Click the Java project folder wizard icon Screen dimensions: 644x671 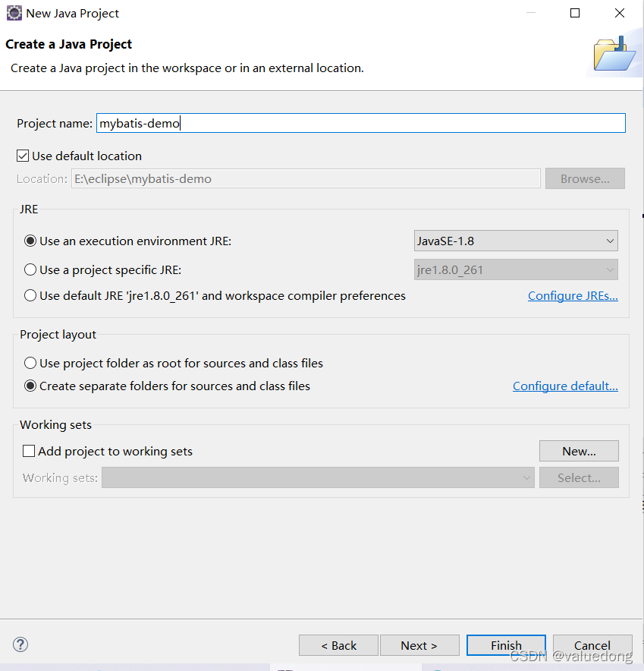click(612, 52)
